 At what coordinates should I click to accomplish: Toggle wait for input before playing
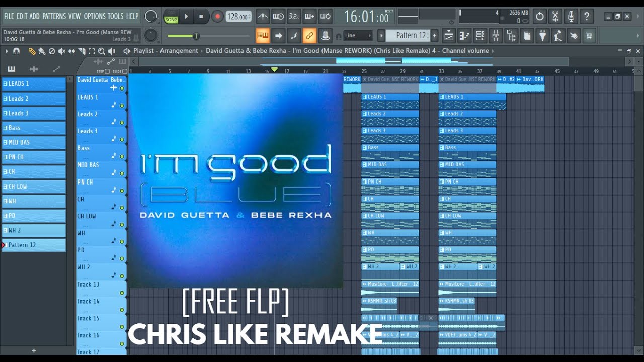tap(278, 17)
